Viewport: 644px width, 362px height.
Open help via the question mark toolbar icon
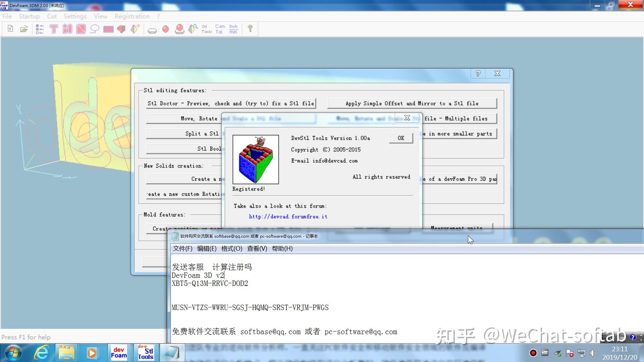(x=250, y=29)
